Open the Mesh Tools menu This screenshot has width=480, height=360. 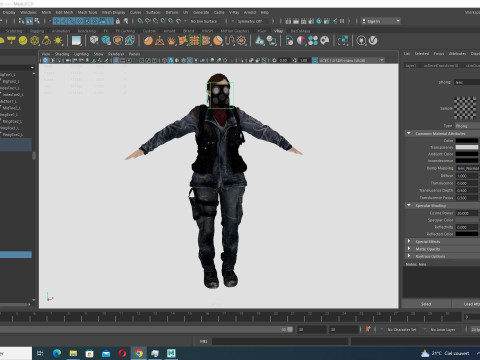(x=87, y=12)
